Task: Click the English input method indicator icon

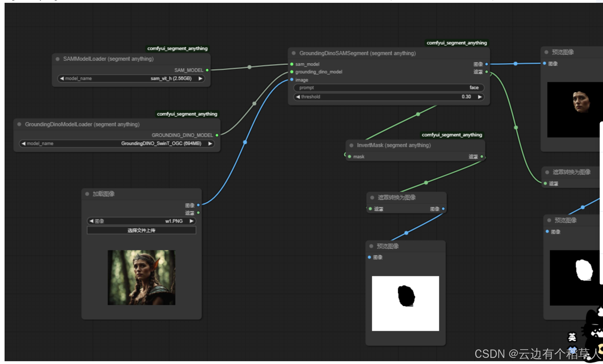Action: 572,337
